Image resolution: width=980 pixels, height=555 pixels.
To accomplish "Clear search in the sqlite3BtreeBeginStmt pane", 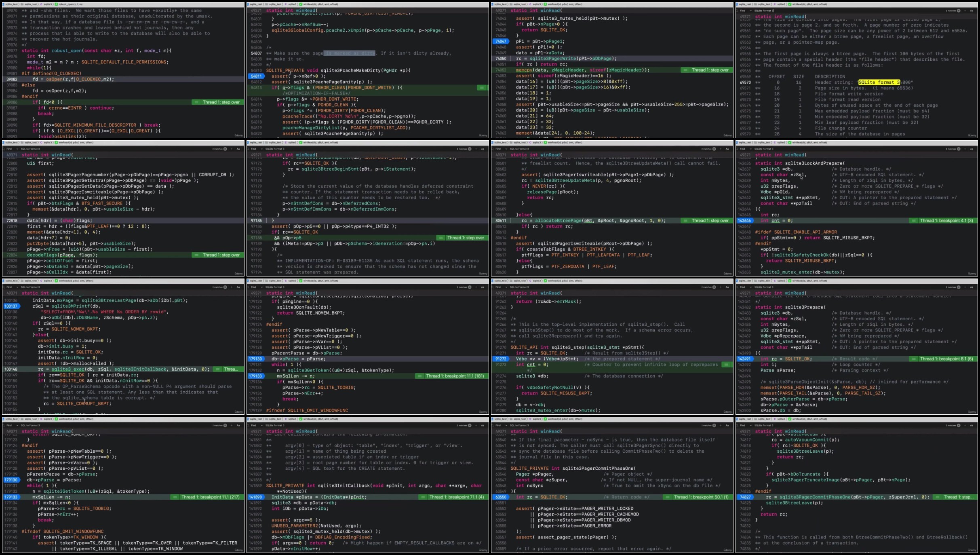I will [470, 149].
